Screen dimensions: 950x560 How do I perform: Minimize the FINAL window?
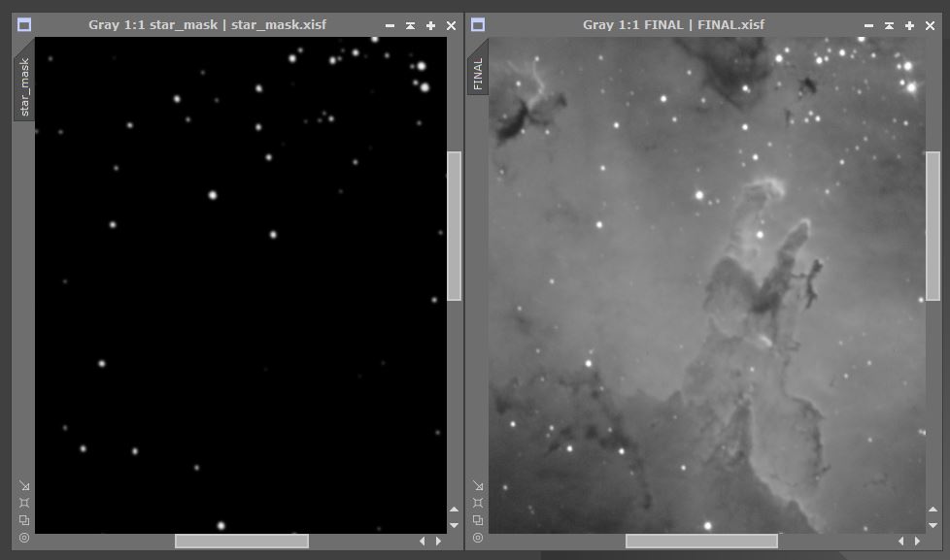pyautogui.click(x=868, y=25)
